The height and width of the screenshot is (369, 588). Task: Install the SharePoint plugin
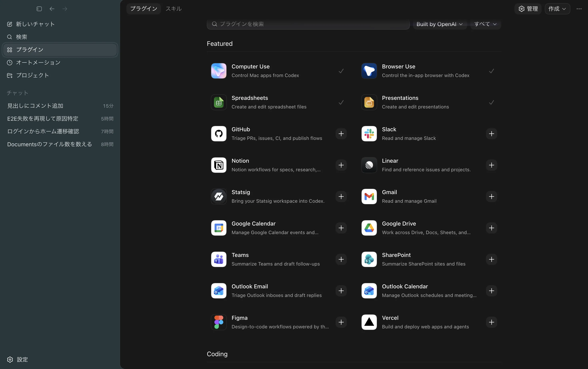pos(491,259)
